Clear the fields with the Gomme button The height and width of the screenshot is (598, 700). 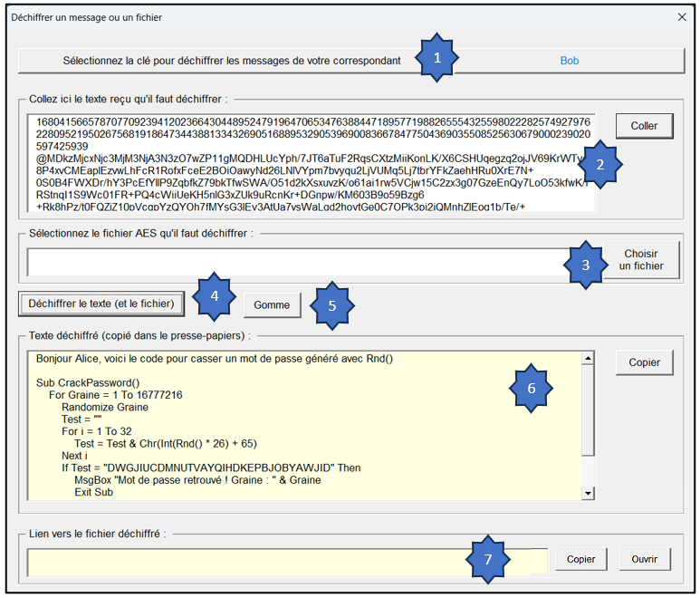click(272, 305)
